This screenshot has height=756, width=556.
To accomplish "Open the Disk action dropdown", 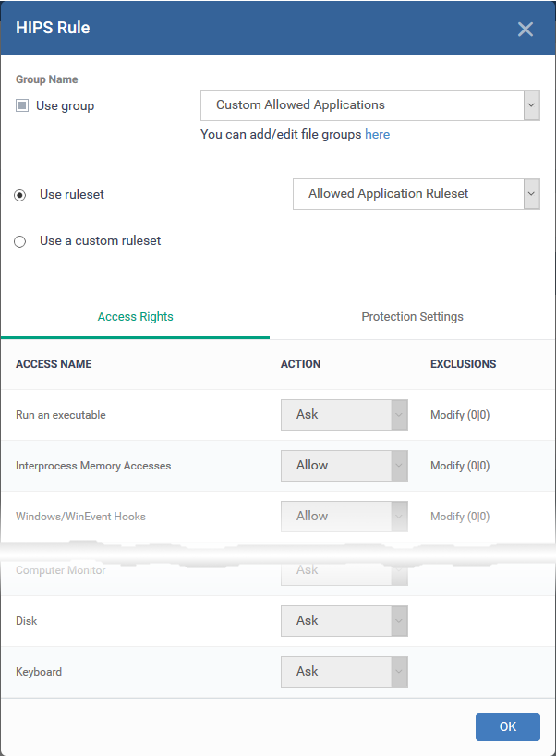I will [344, 620].
